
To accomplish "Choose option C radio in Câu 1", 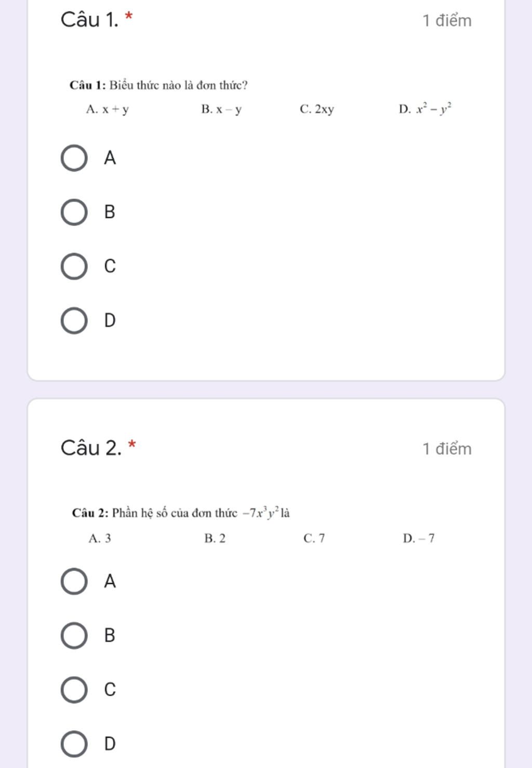I will tap(74, 267).
